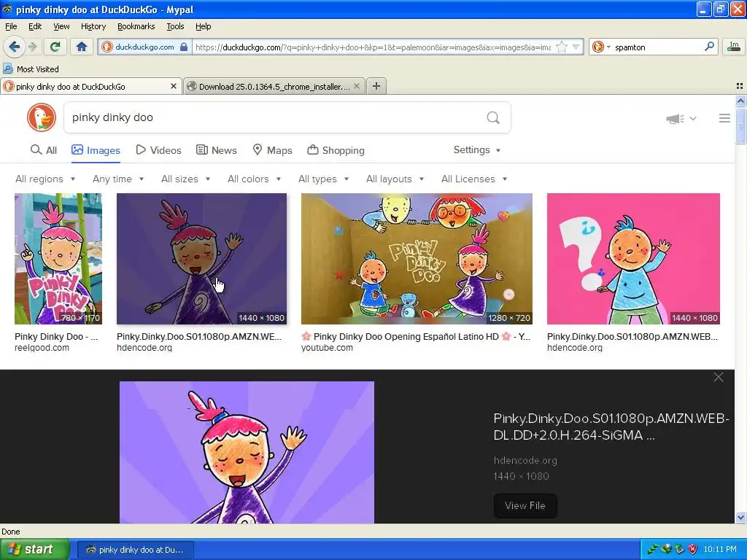Click the purple waving Pinky thumbnail
The image size is (747, 560).
pyautogui.click(x=201, y=259)
